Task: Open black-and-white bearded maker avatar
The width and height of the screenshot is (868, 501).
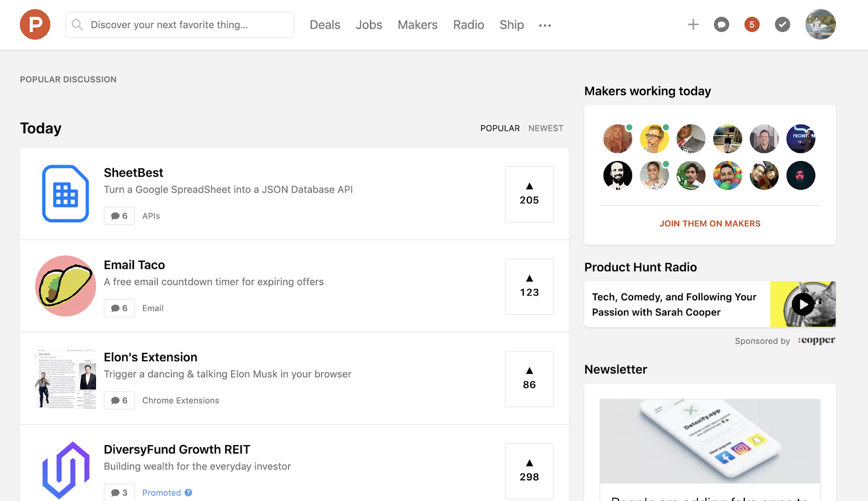Action: point(618,175)
